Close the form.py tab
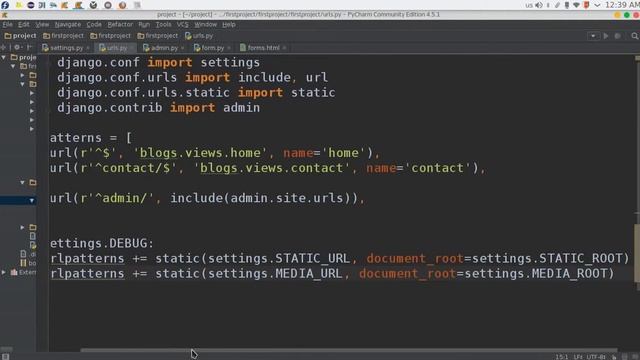This screenshot has width=640, height=360. 229,48
